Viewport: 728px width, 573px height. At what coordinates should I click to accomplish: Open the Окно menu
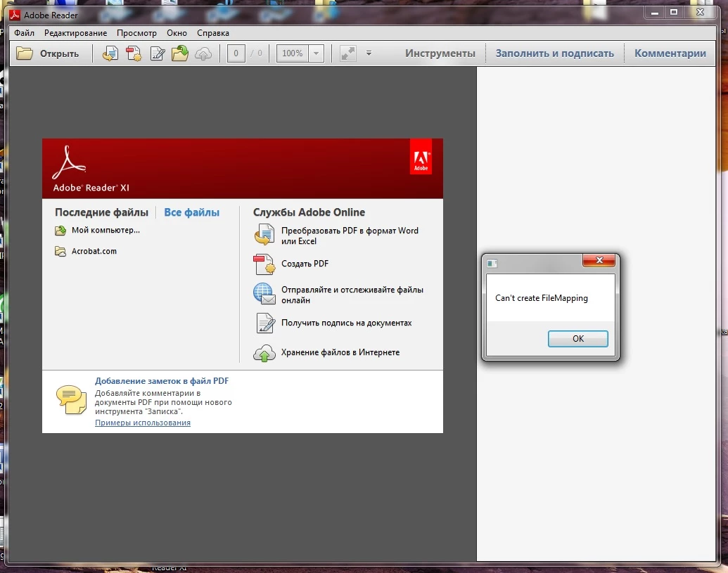pyautogui.click(x=177, y=33)
